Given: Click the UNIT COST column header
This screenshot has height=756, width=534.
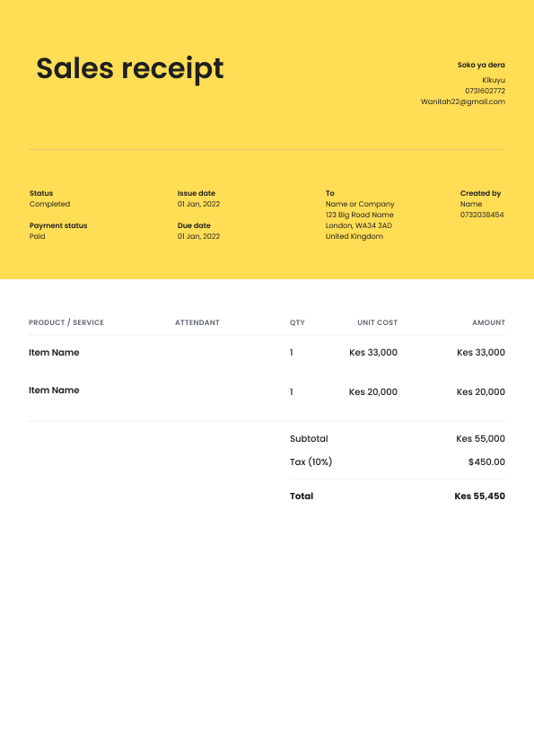Looking at the screenshot, I should point(377,322).
